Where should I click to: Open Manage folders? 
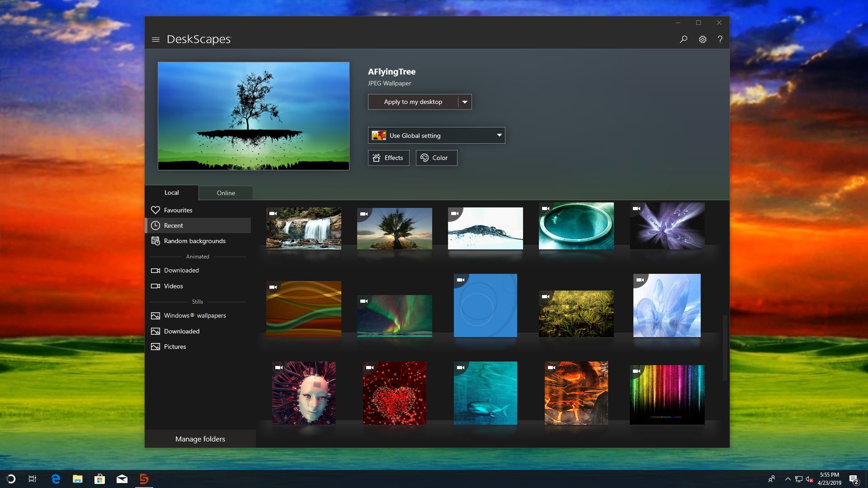pyautogui.click(x=200, y=439)
